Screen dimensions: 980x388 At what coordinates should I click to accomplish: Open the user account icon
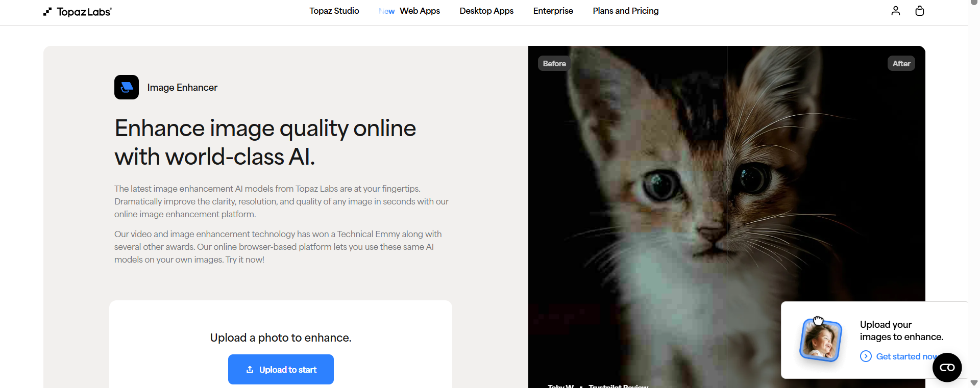895,11
